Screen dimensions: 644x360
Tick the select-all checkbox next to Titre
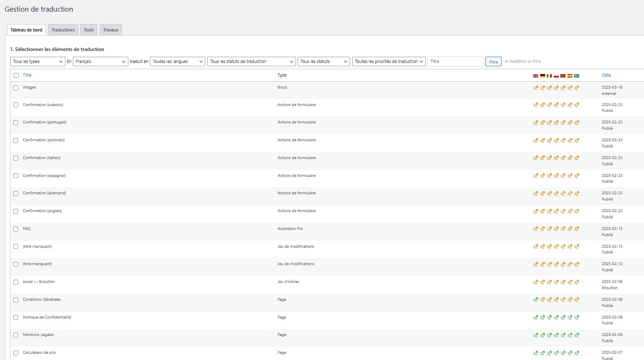pos(16,75)
